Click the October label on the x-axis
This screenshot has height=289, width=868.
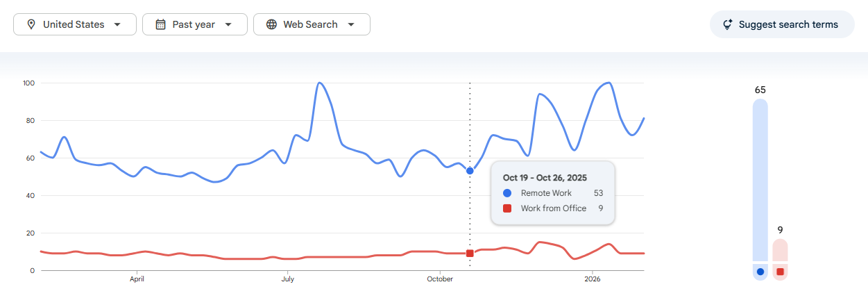coord(440,279)
